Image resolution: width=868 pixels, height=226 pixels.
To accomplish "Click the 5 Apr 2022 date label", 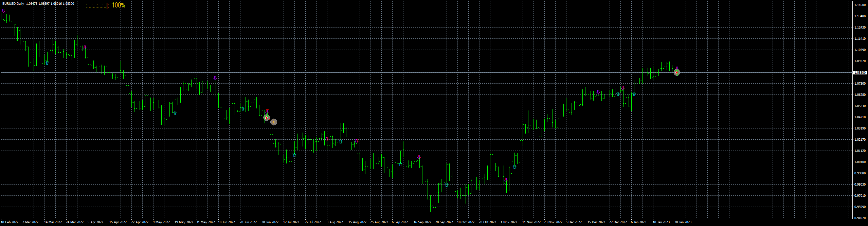I will pos(95,222).
